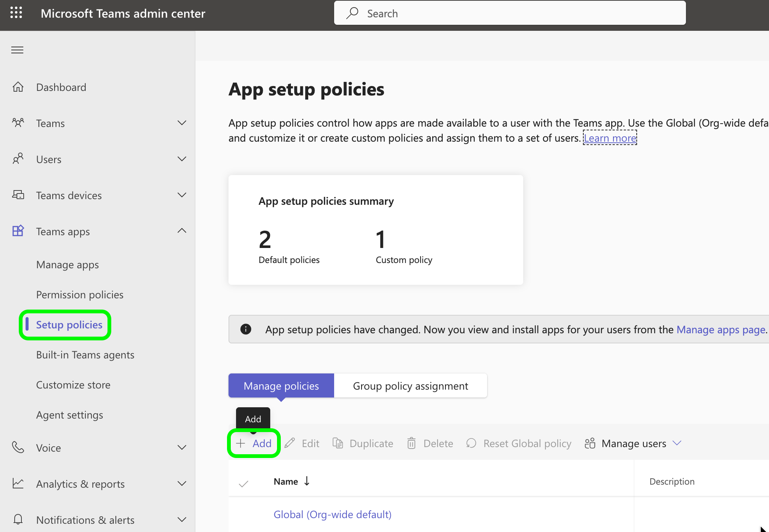The height and width of the screenshot is (532, 769).
Task: Expand the Teams devices chevron
Action: point(182,195)
